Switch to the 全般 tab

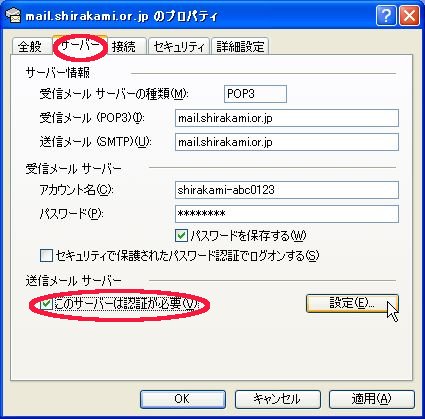pyautogui.click(x=30, y=47)
